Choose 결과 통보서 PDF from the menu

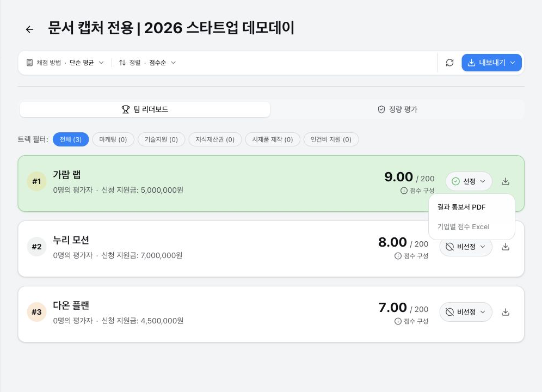471,207
